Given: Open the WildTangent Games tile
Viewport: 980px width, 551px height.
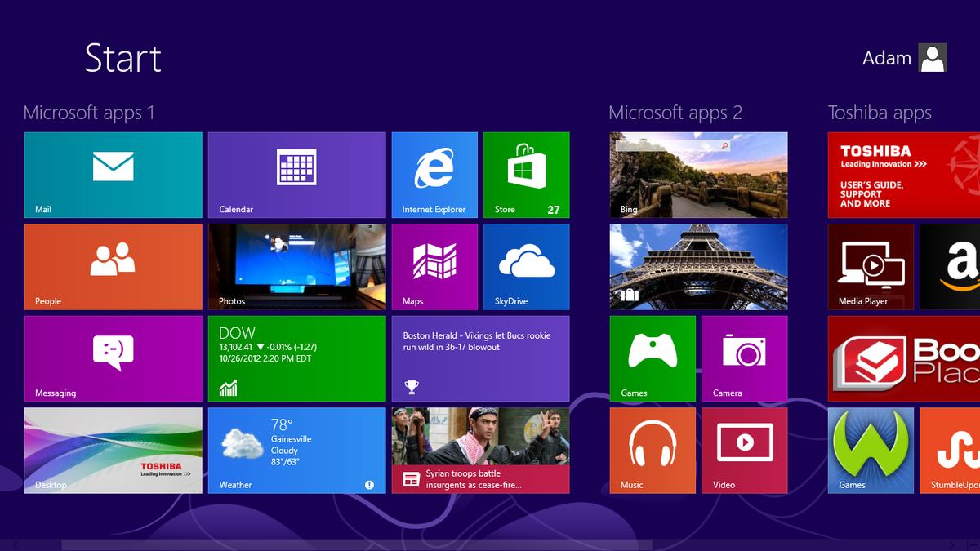Looking at the screenshot, I should click(871, 451).
